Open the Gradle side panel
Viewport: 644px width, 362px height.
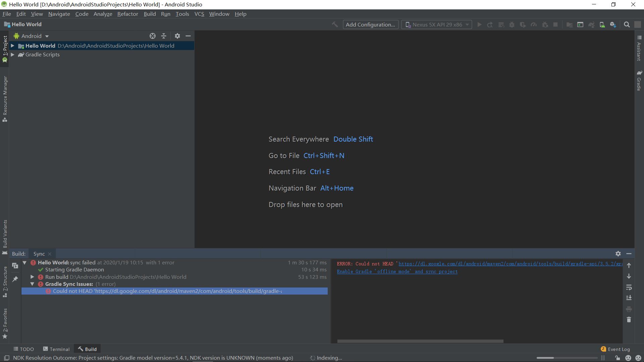[x=639, y=81]
